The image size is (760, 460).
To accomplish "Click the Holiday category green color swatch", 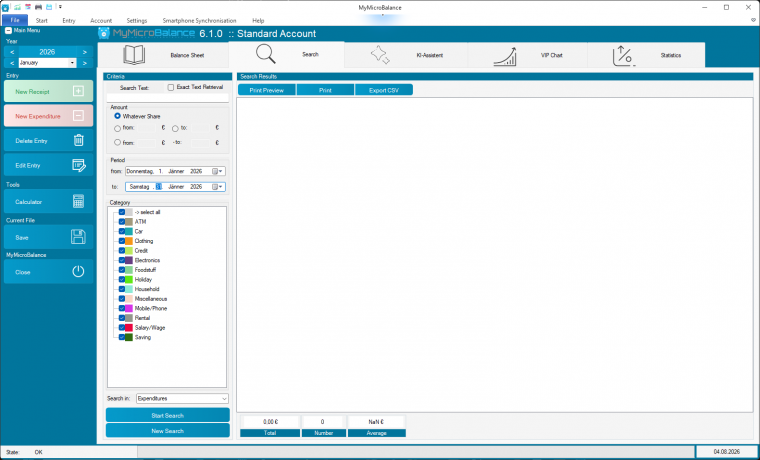I will click(x=129, y=280).
